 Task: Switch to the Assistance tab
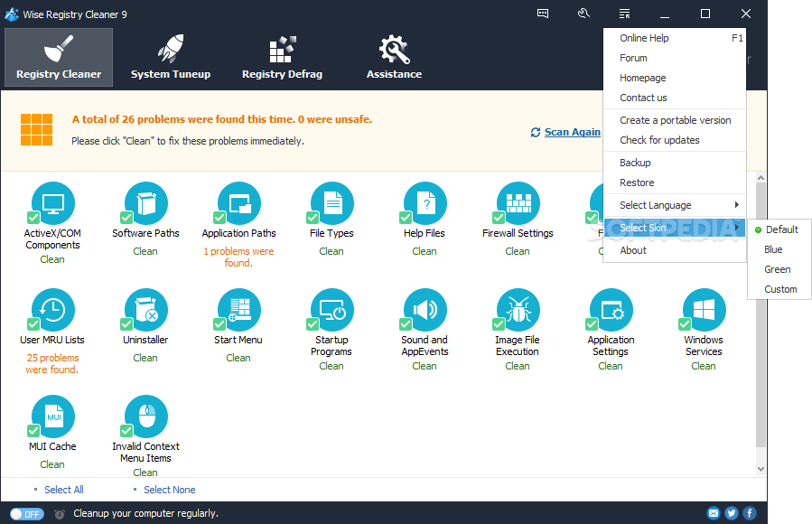click(394, 57)
